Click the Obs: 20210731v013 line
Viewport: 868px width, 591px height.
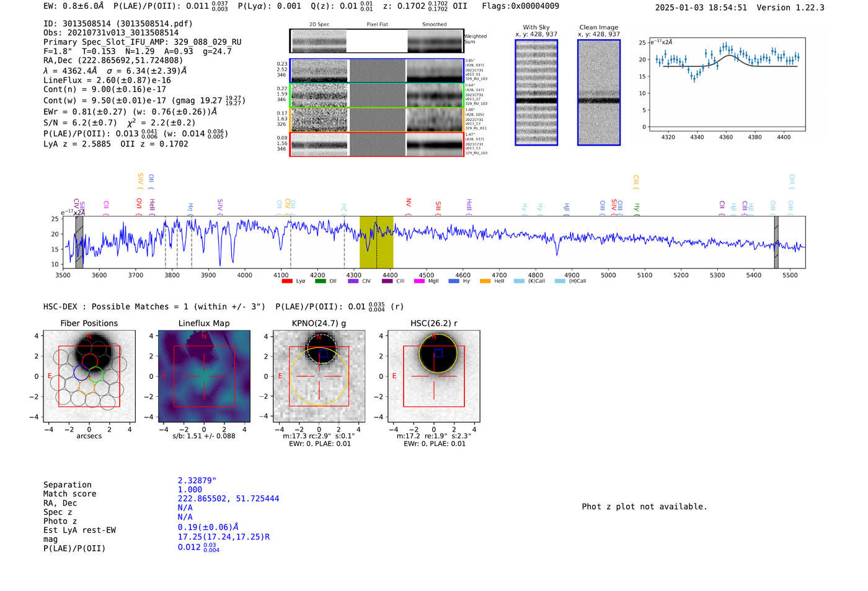pyautogui.click(x=111, y=33)
